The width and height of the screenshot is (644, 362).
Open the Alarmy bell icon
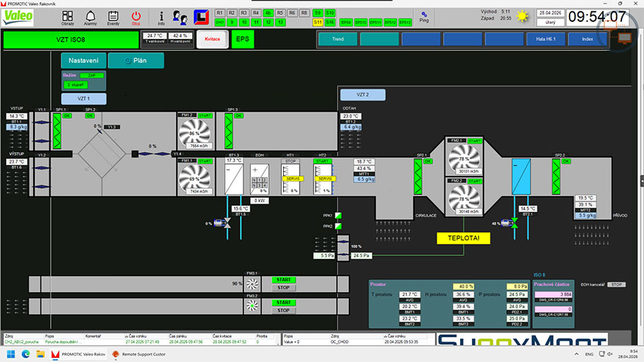click(x=91, y=17)
